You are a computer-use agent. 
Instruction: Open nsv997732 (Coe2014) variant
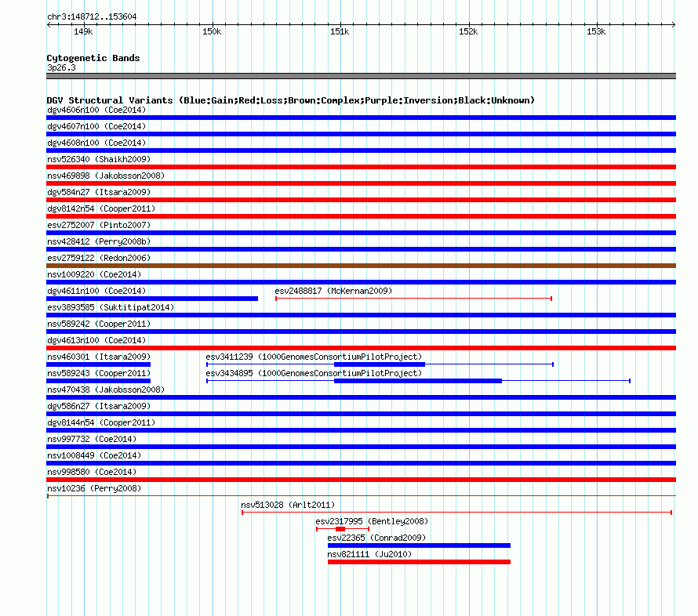point(92,439)
